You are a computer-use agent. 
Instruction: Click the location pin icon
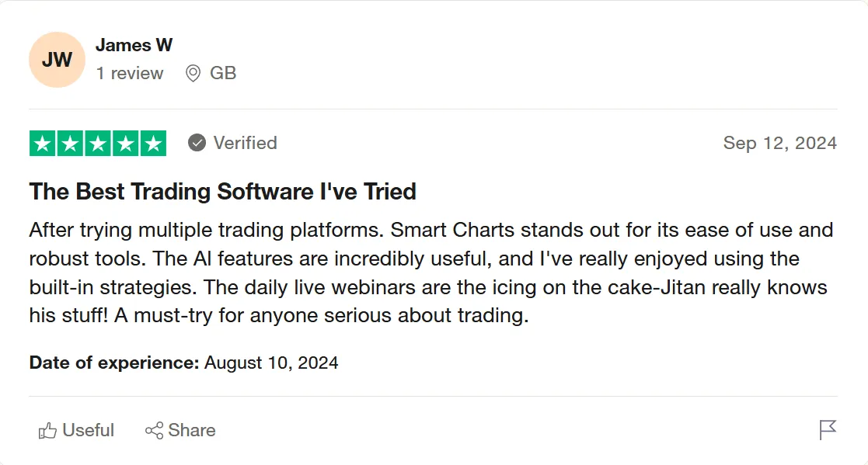coord(193,73)
